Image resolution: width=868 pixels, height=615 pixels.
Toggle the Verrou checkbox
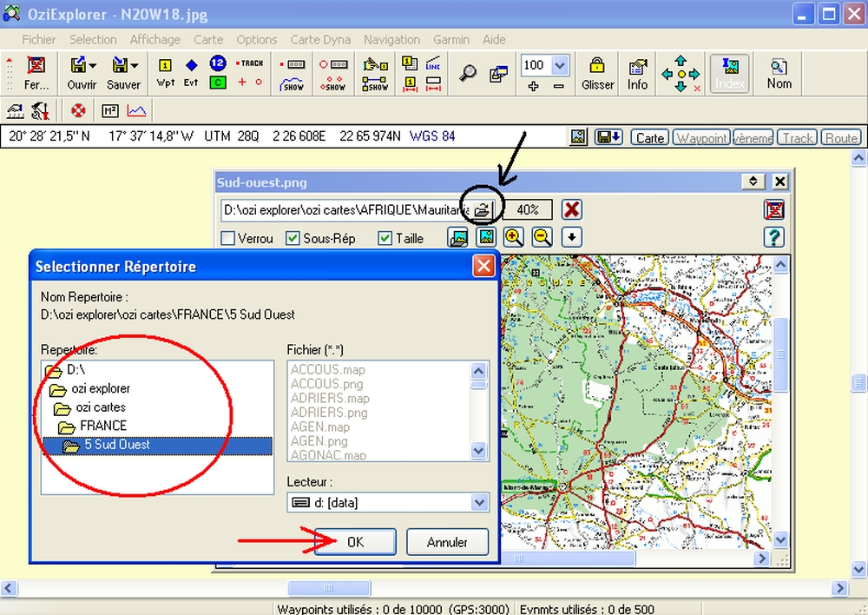228,238
